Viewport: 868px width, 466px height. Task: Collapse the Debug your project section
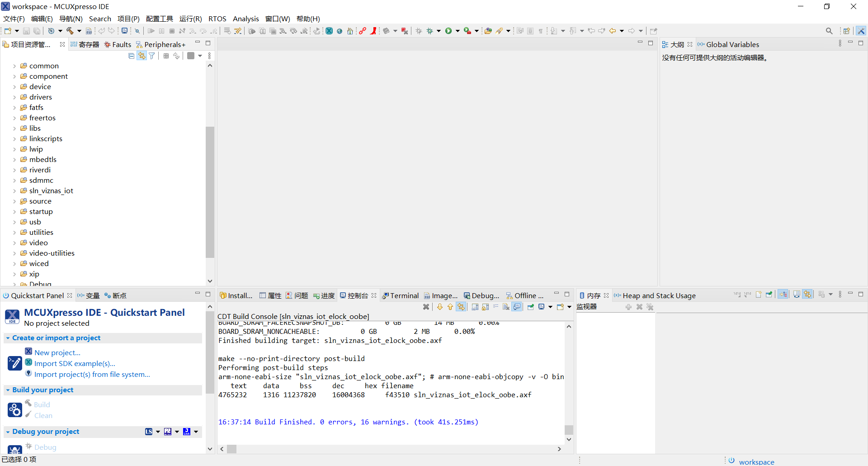[8, 432]
